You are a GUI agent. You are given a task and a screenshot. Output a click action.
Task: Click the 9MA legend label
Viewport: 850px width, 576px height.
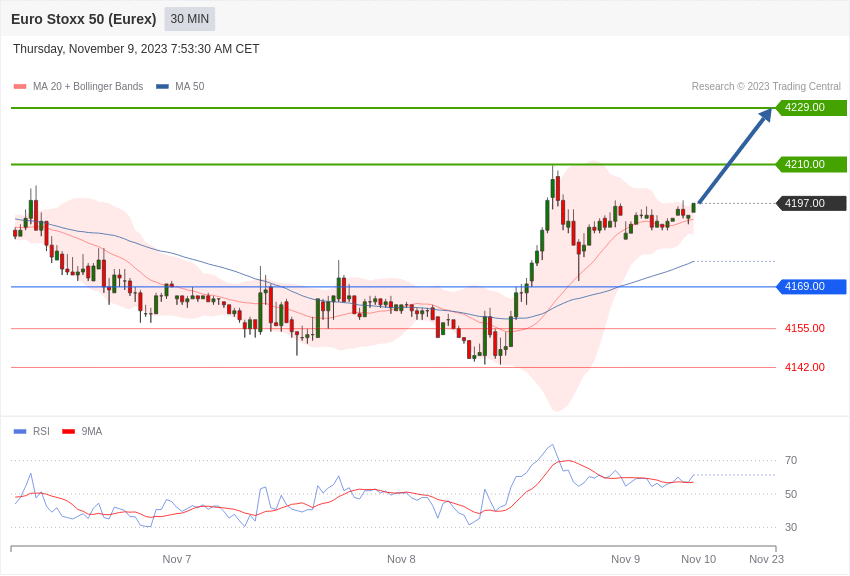[92, 431]
